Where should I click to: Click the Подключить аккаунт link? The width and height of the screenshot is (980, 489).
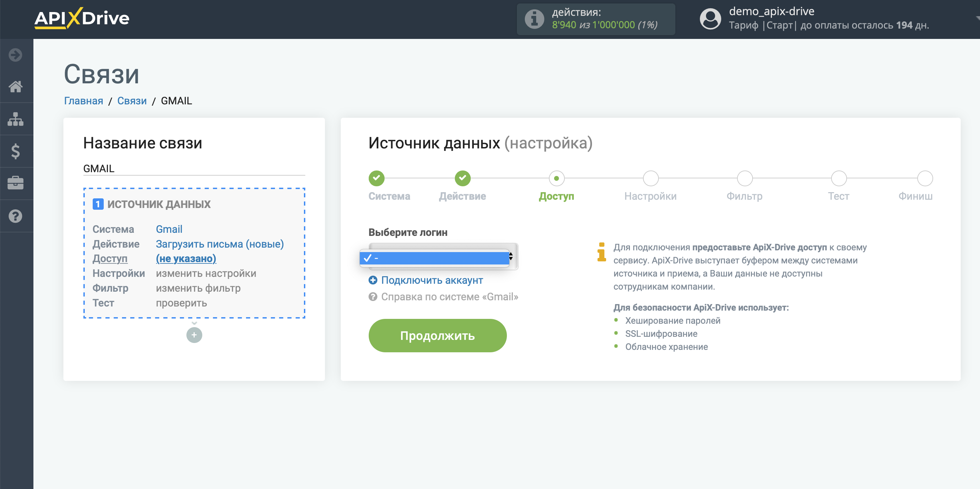point(432,280)
